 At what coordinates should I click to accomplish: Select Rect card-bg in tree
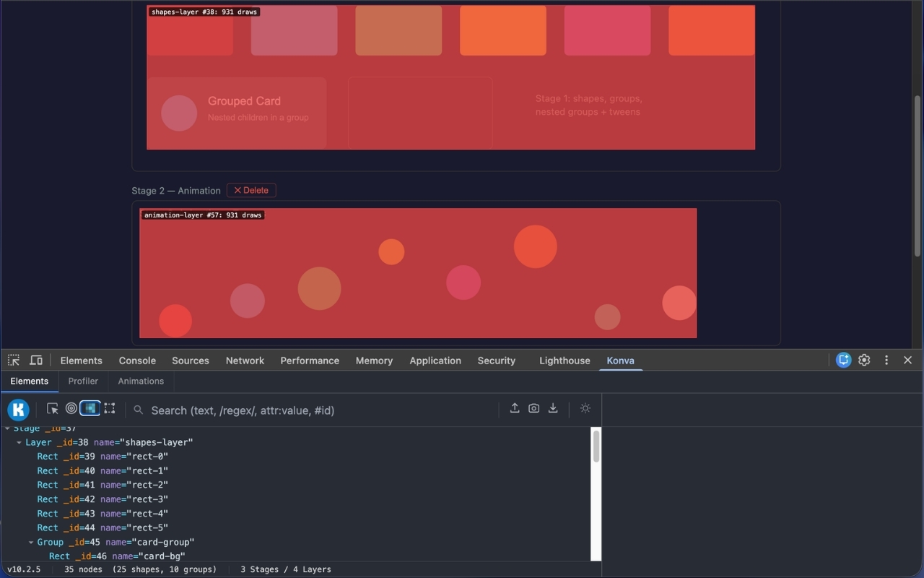[x=296, y=556]
